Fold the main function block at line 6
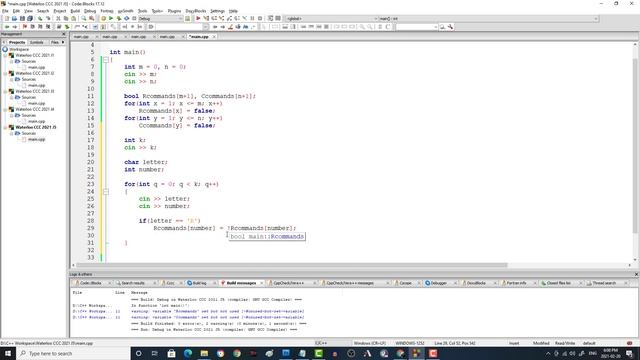Viewport: 640px width, 360px height. tap(106, 60)
